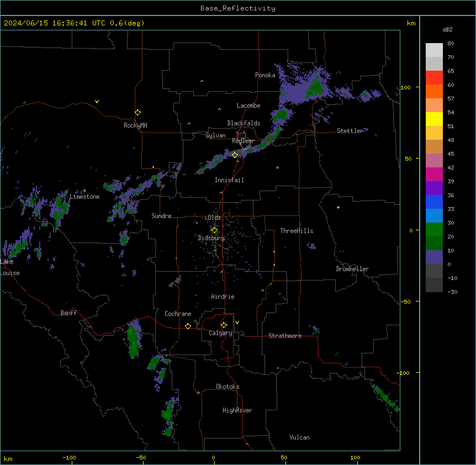Click the ThreeHills label
This screenshot has width=476, height=465.
click(297, 231)
